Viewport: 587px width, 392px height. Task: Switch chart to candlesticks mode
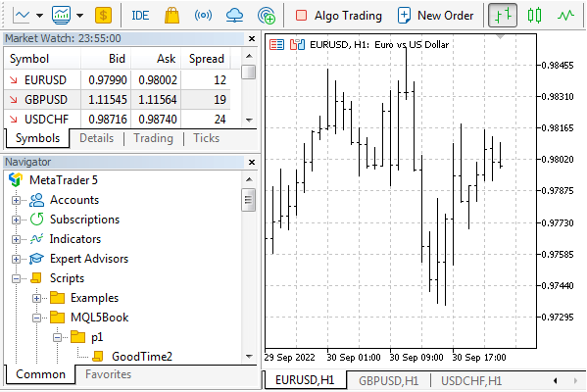click(534, 16)
